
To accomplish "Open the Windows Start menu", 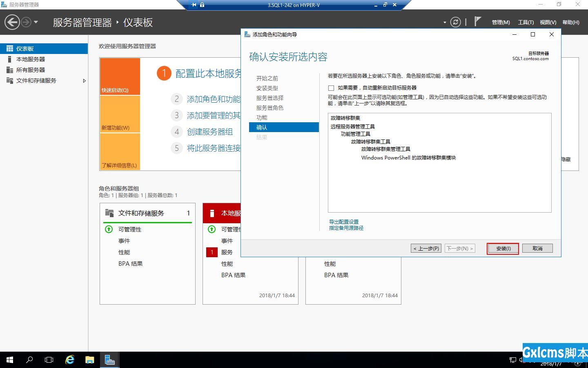I will [x=10, y=360].
